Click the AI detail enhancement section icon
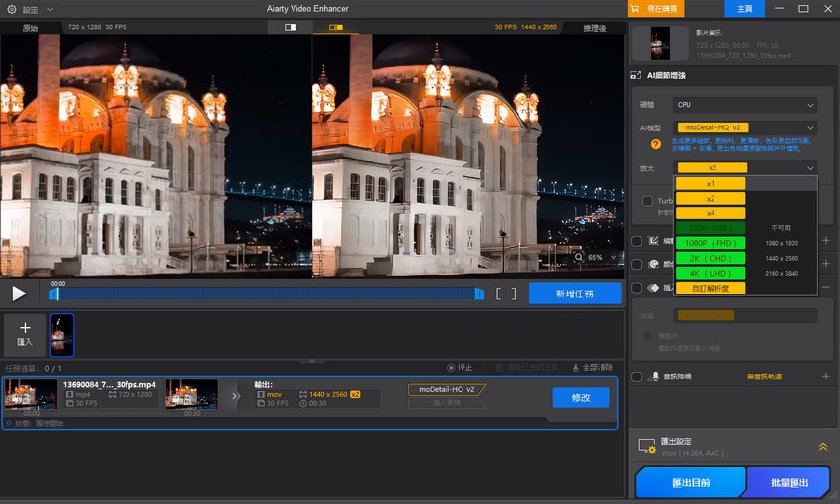The width and height of the screenshot is (840, 504). click(636, 75)
